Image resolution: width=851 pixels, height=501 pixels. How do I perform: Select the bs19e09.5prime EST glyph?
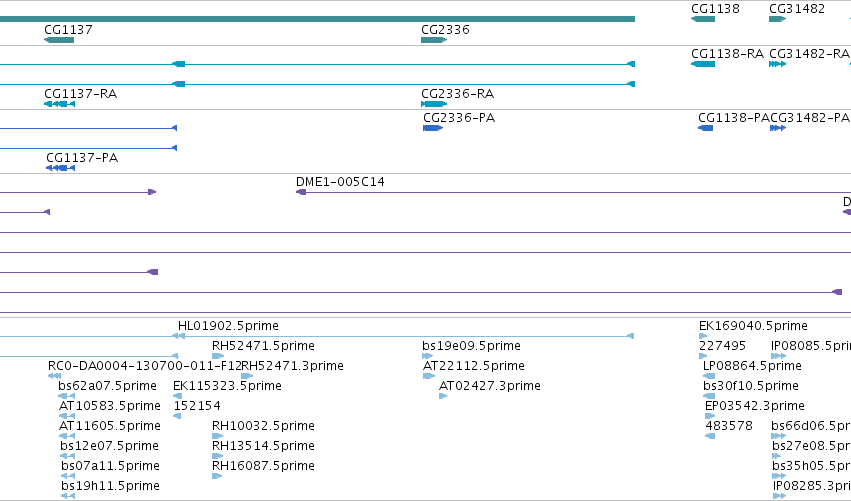[428, 356]
